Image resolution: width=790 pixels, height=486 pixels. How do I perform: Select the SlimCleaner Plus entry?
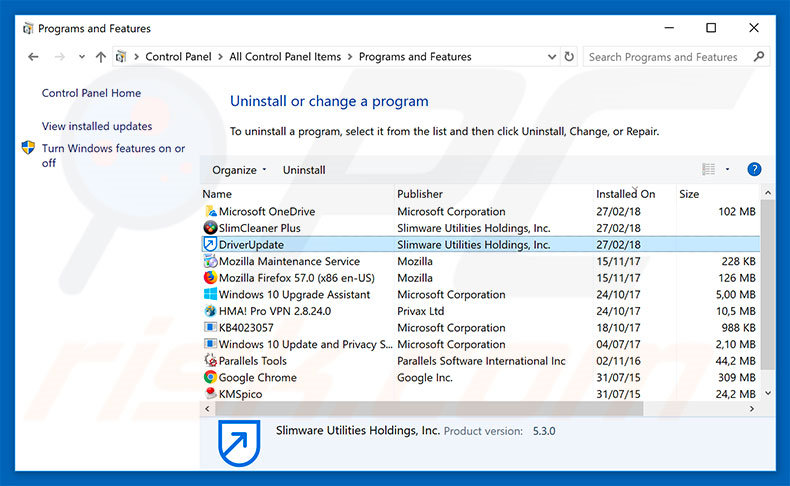[x=259, y=228]
